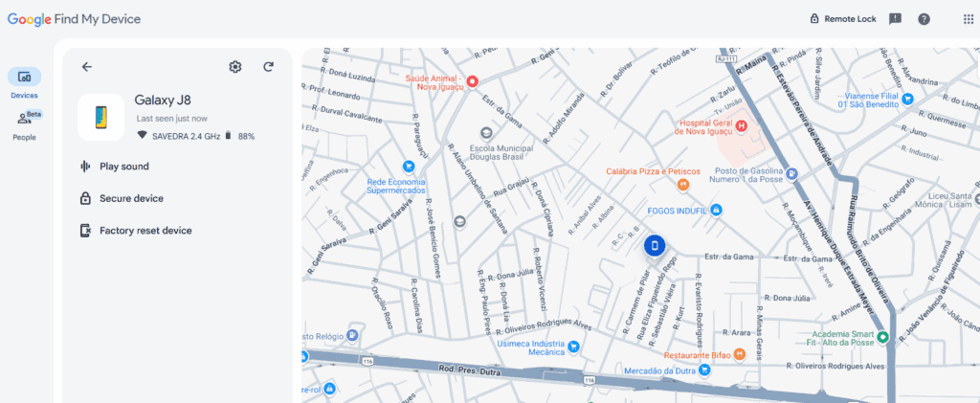Select Mercadão da Dutra cart marker
This screenshot has width=980, height=403.
coord(705,369)
